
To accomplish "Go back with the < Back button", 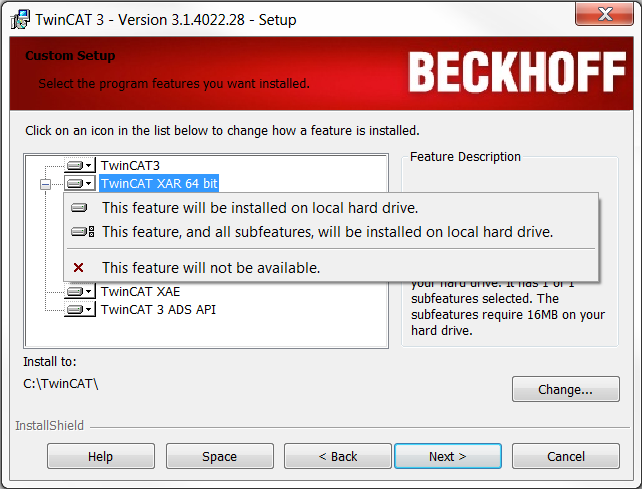I will coord(338,456).
